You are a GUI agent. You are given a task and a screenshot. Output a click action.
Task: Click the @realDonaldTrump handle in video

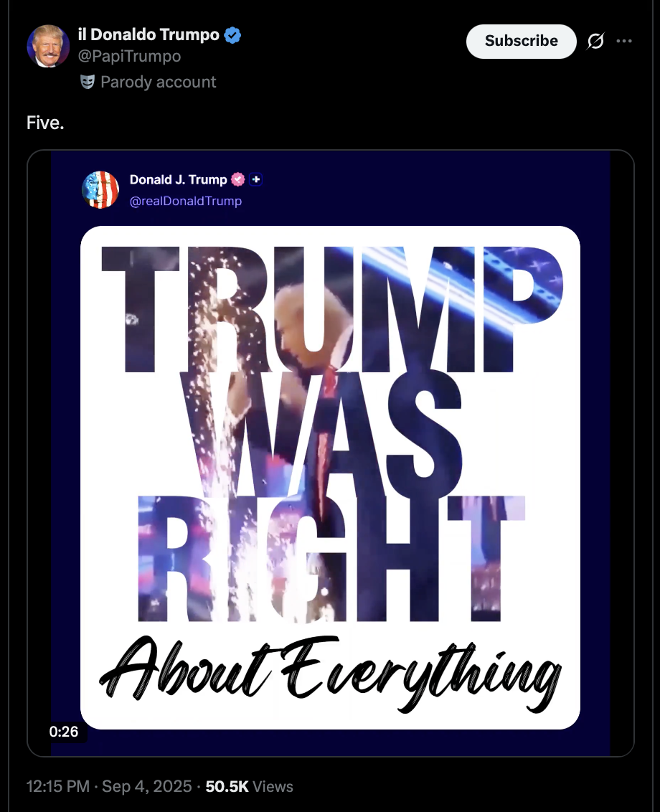186,201
